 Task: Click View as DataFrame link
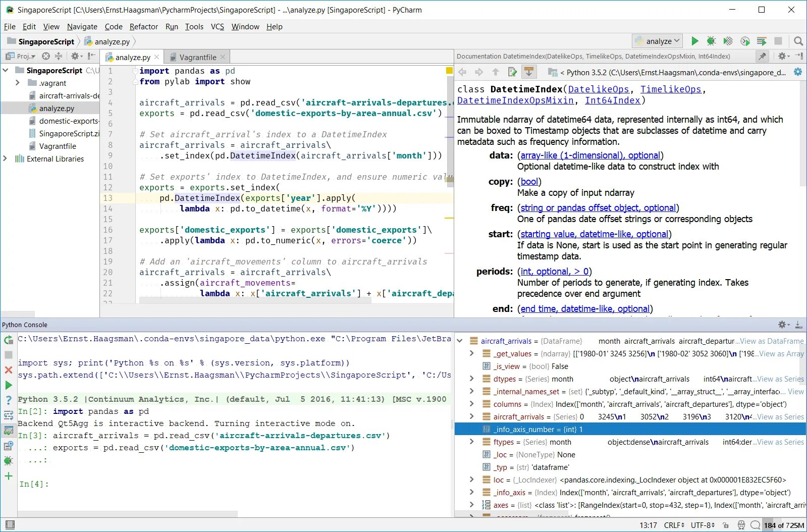coord(772,341)
